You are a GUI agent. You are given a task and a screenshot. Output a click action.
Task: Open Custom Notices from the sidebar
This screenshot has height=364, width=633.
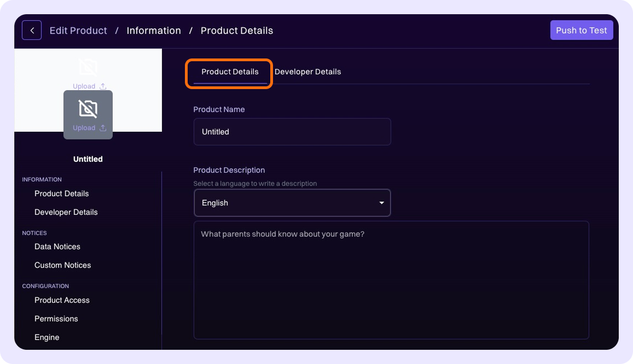(62, 265)
